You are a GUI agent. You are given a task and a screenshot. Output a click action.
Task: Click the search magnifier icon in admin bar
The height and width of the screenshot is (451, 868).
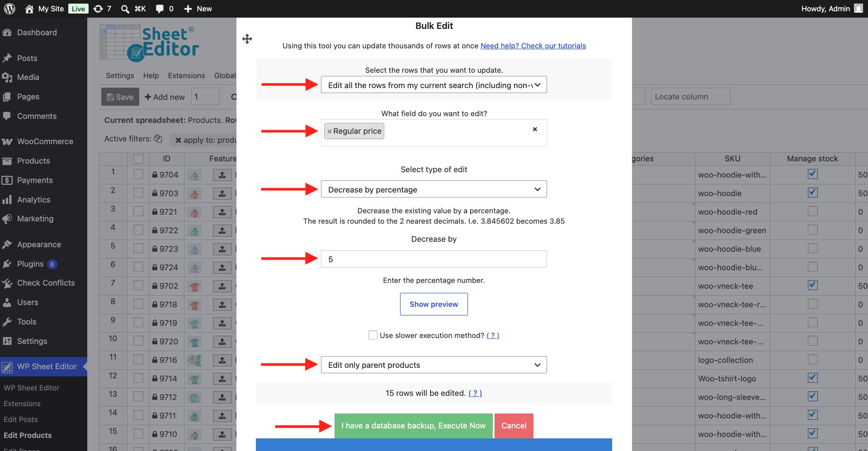click(125, 9)
